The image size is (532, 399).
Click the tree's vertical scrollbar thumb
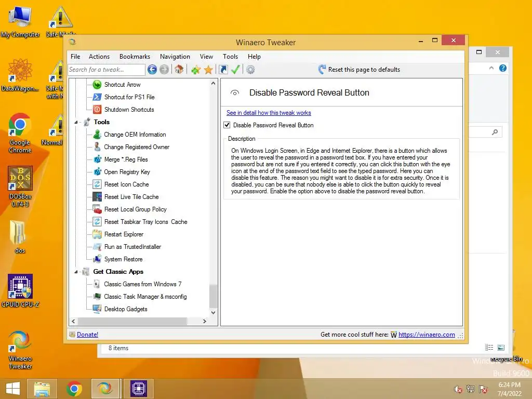[213, 296]
